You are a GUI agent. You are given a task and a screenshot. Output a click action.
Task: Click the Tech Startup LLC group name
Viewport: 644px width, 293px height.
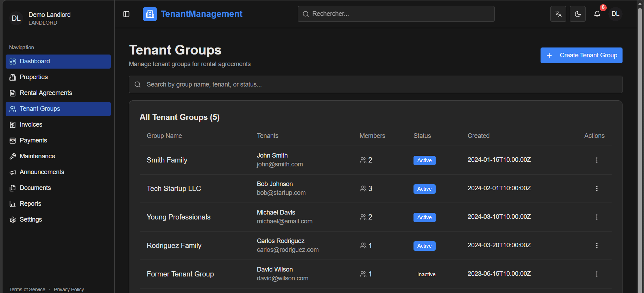coord(174,189)
